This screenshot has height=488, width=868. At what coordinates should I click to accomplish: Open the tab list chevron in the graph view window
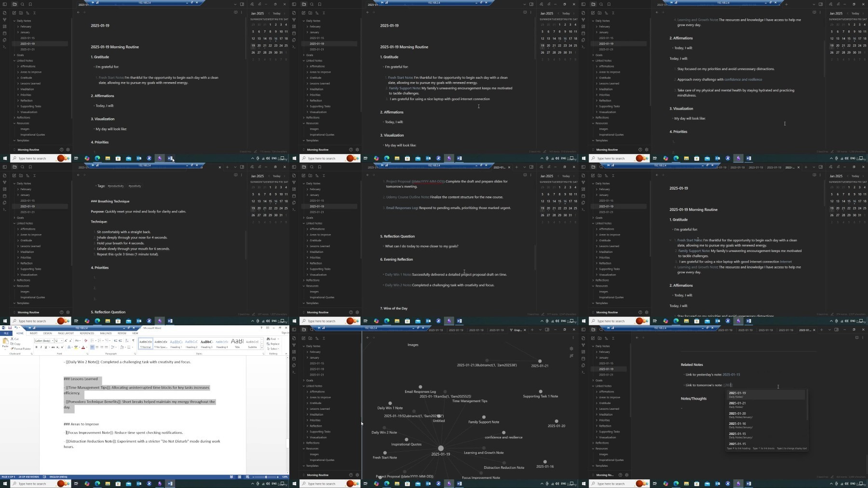[x=540, y=330]
